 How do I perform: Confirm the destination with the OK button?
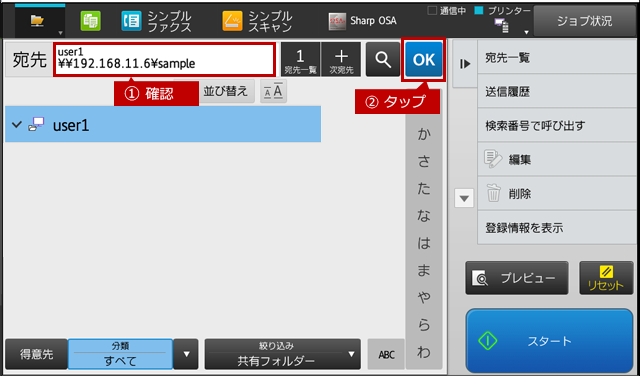coord(424,60)
